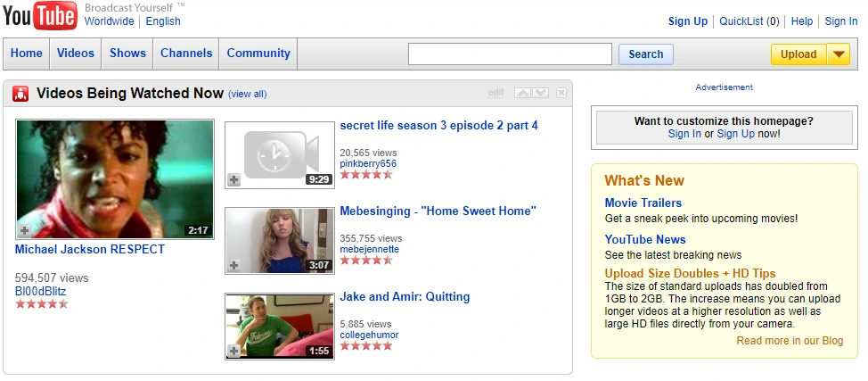Open the Mebesinging video thumbnail
The image size is (868, 381).
pos(280,241)
